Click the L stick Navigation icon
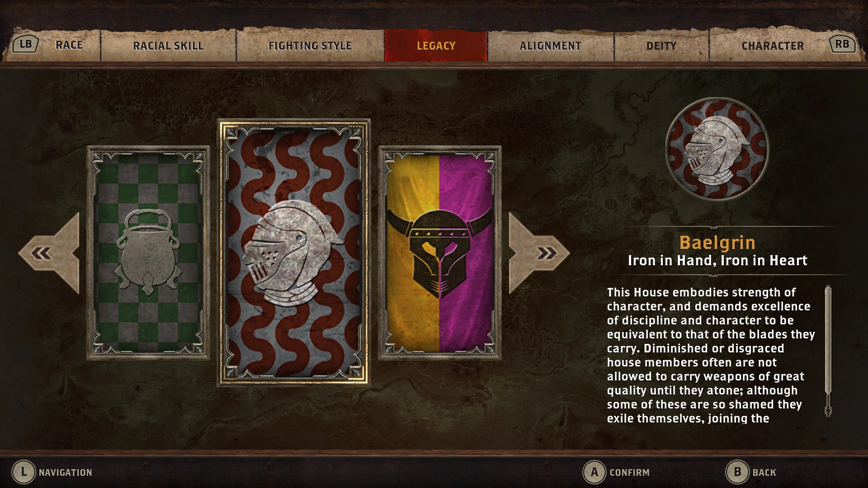Viewport: 868px width, 488px height. (x=24, y=472)
